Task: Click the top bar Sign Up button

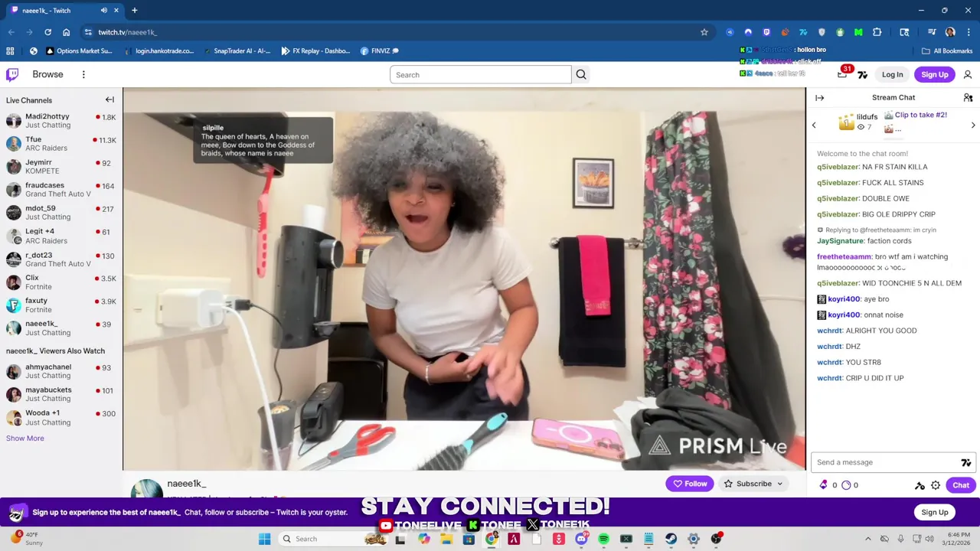Action: click(934, 74)
